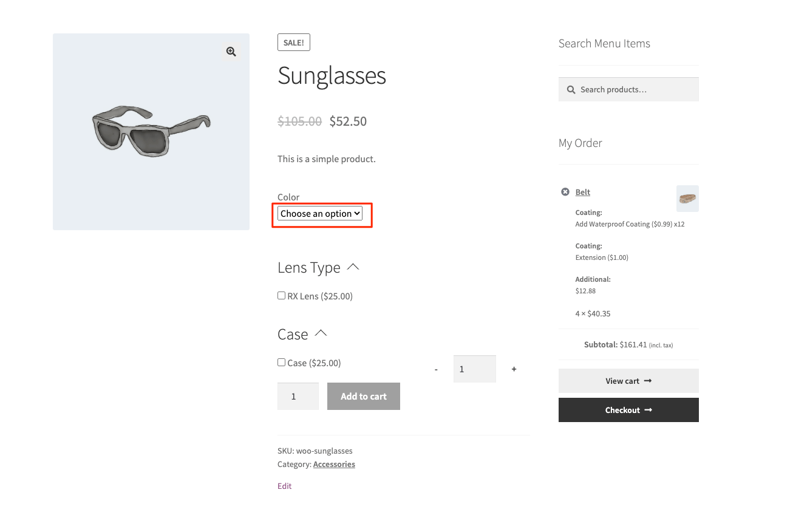Click the Add to cart button
Image resolution: width=793 pixels, height=532 pixels.
[364, 396]
